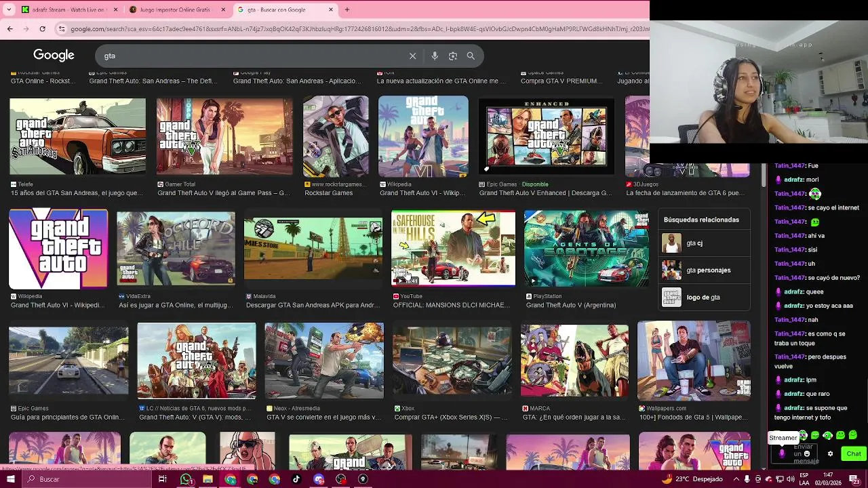The height and width of the screenshot is (488, 868).
Task: Click chat message 'se cayo el internet'
Action: point(833,207)
